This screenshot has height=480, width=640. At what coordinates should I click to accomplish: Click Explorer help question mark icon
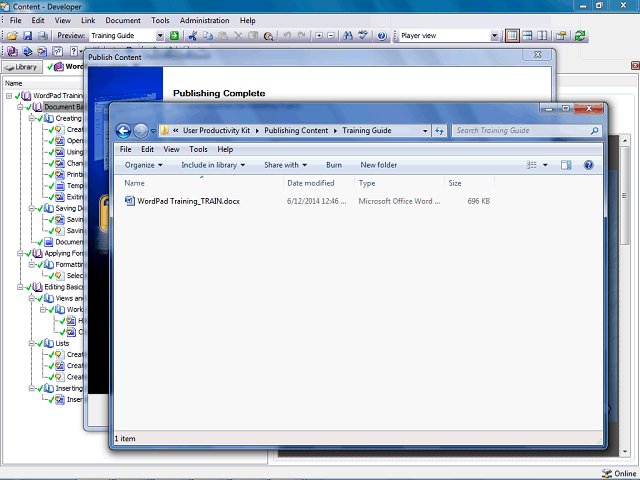pyautogui.click(x=588, y=165)
